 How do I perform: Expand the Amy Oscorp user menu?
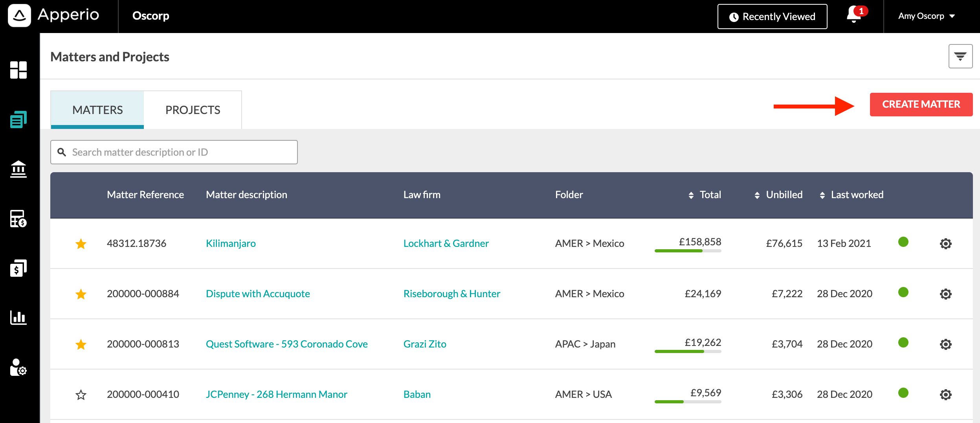point(927,16)
